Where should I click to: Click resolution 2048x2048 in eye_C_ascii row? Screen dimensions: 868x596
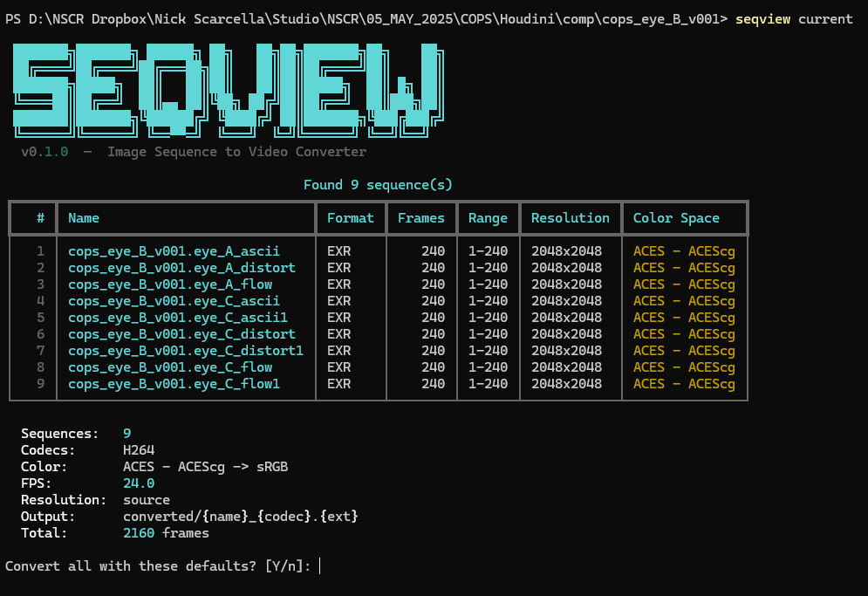point(566,301)
